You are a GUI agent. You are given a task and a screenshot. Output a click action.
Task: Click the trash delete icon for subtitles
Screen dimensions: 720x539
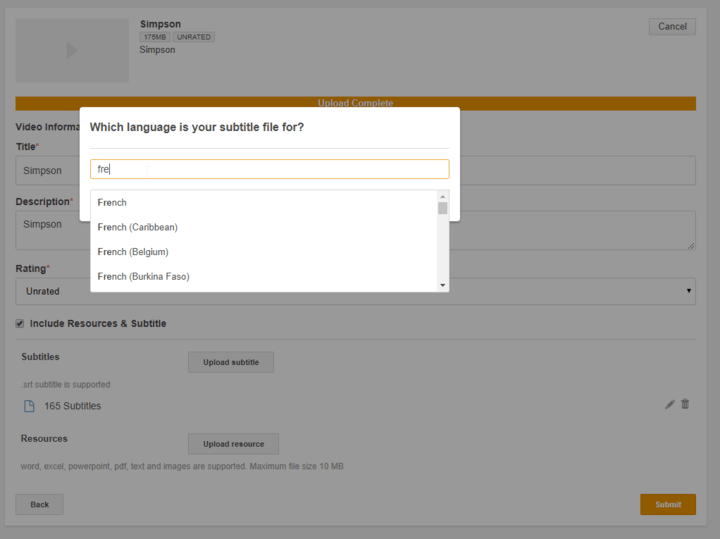pos(685,404)
